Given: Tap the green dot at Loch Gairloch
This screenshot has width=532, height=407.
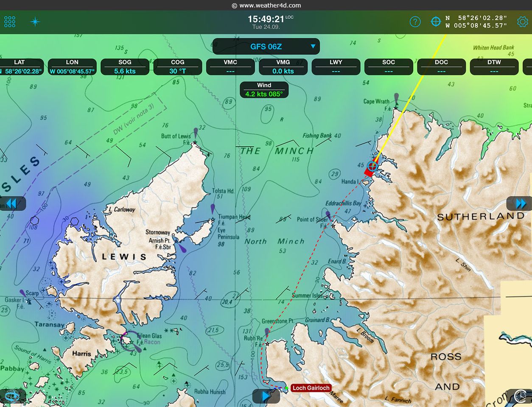Looking at the screenshot, I should [287, 387].
